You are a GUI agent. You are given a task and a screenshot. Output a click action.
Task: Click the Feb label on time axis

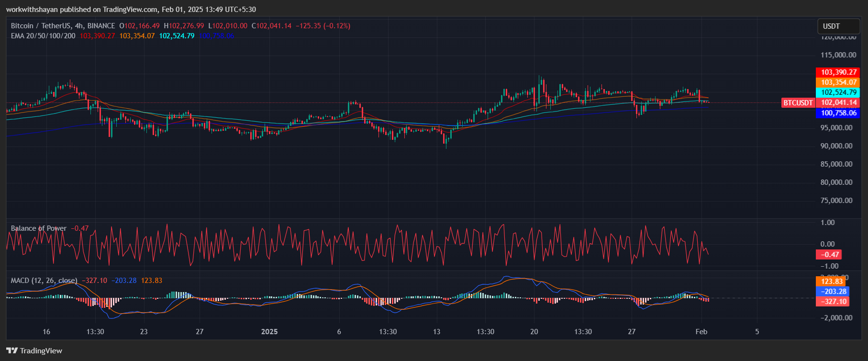[701, 332]
